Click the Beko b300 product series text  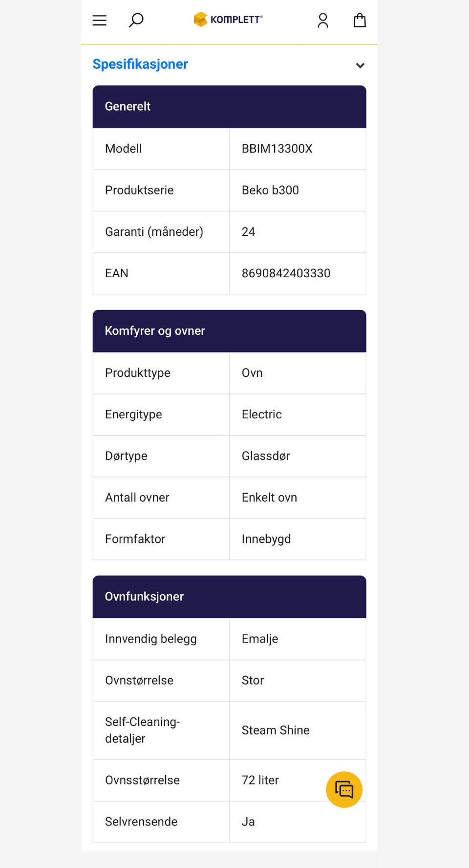270,190
